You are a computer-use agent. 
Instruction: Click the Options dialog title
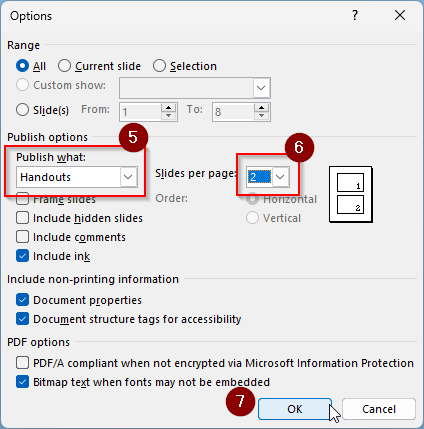point(31,16)
